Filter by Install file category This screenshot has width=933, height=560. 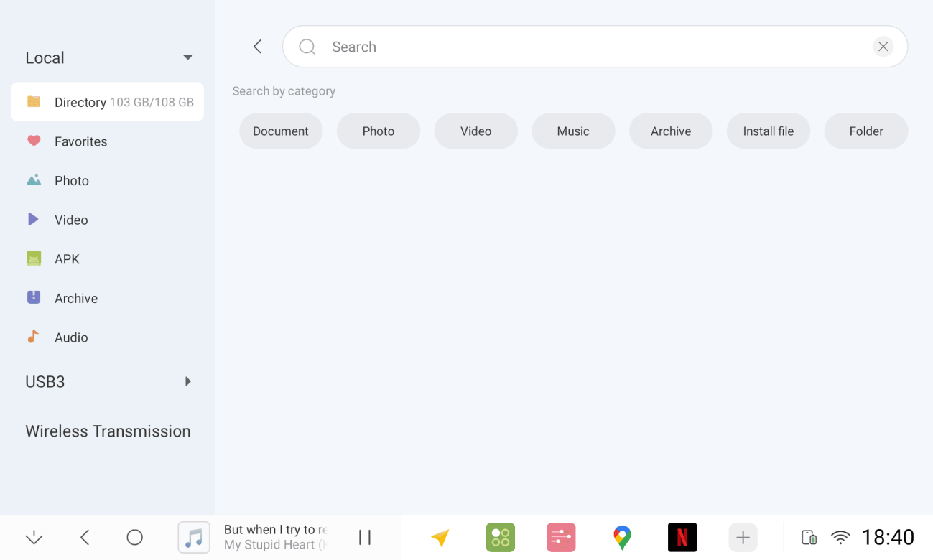point(769,131)
